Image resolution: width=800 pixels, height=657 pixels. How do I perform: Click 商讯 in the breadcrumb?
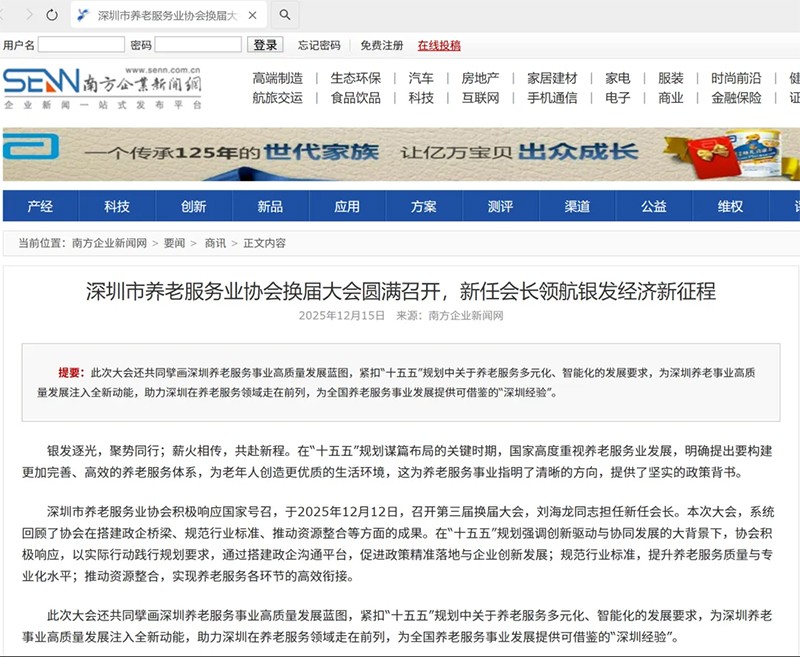click(215, 243)
